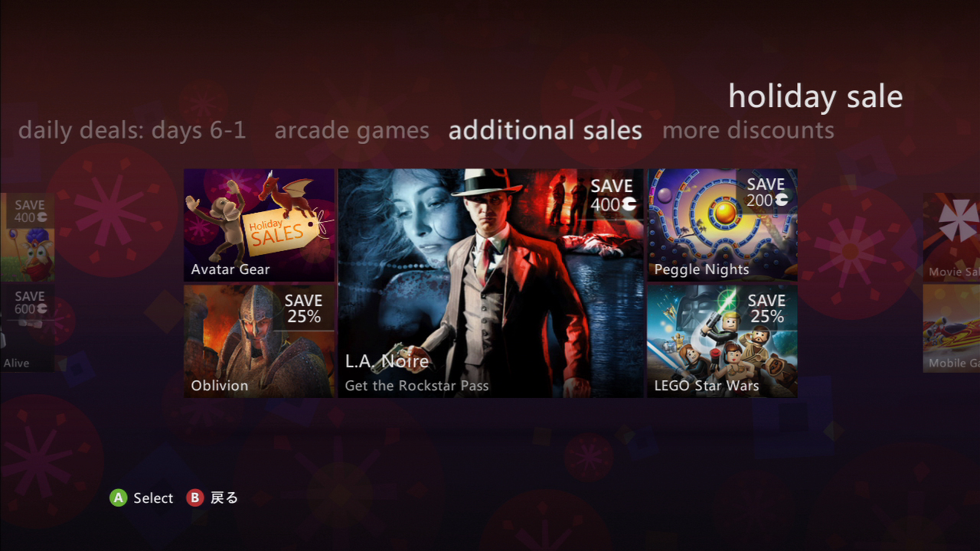Open the partially visible Movie Sale tile

952,236
